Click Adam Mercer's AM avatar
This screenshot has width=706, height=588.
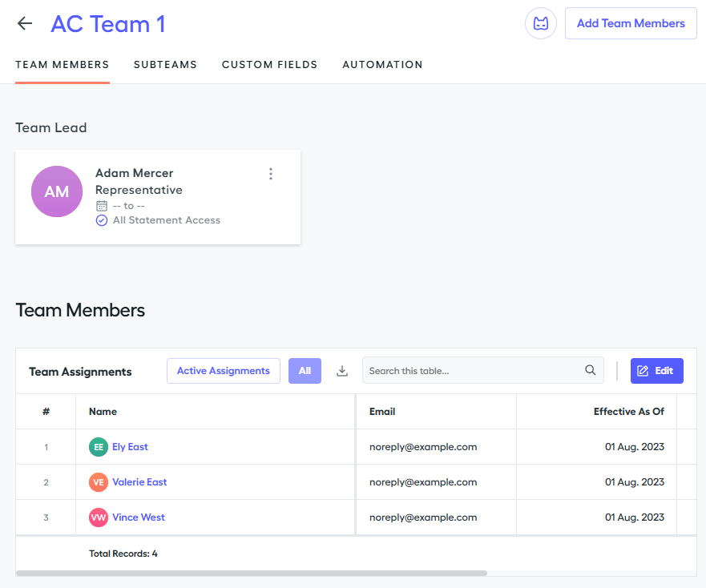57,191
